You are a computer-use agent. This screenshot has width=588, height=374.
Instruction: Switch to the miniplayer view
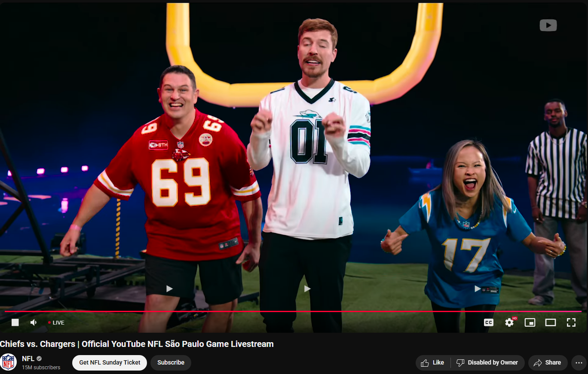click(530, 322)
